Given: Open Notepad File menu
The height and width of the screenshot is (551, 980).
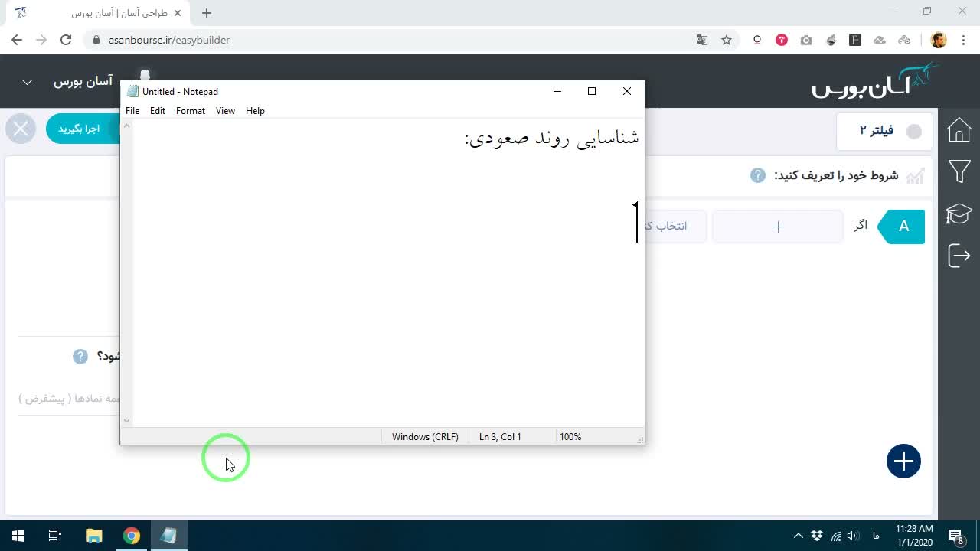Looking at the screenshot, I should tap(132, 111).
